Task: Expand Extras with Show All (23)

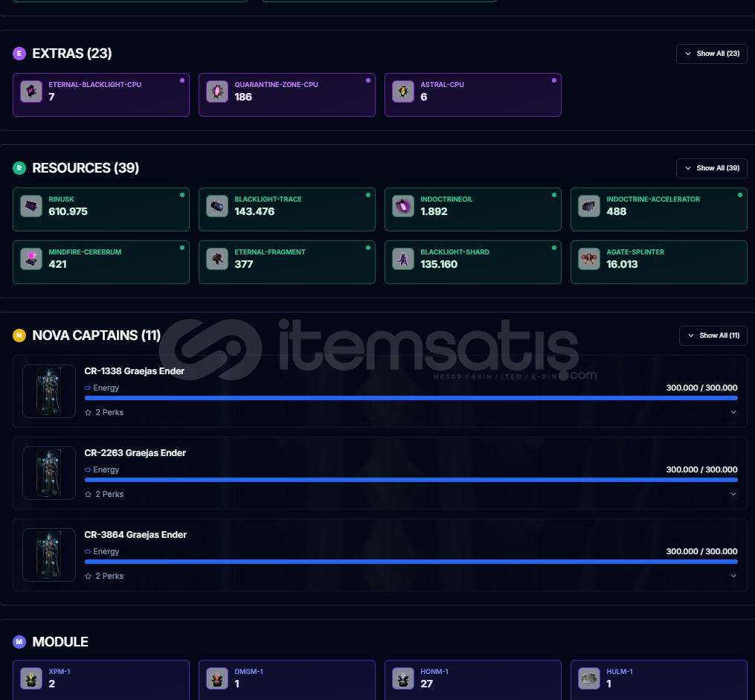Action: tap(712, 54)
